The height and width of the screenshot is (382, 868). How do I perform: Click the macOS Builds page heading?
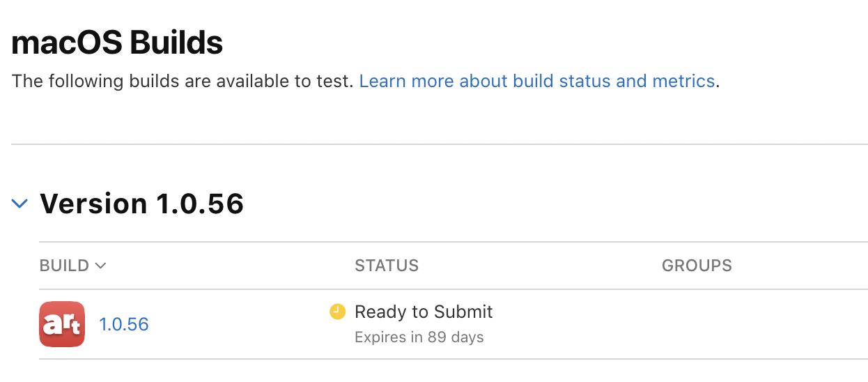coord(117,43)
